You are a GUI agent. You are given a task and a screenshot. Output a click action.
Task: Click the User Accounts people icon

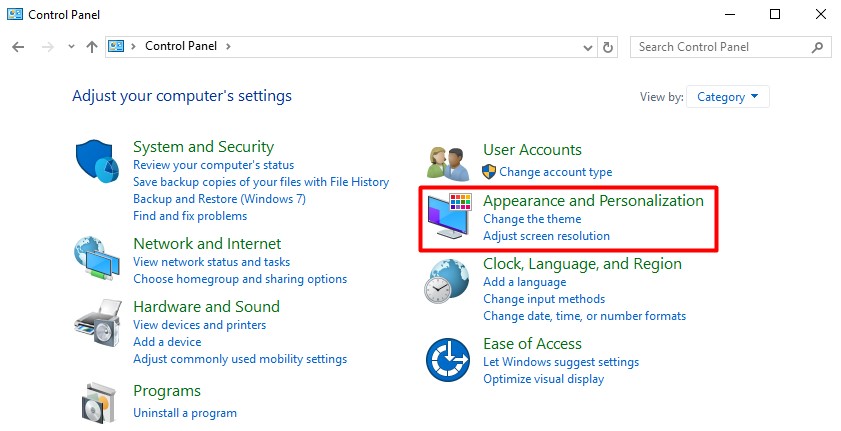(x=448, y=162)
